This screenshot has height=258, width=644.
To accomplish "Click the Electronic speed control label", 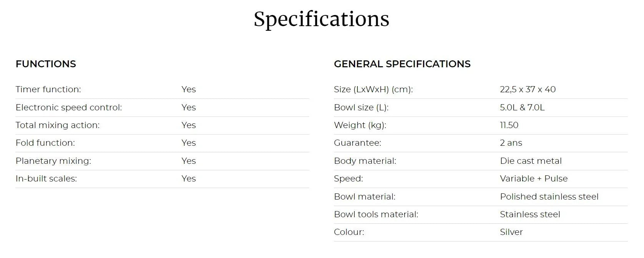I will (x=68, y=108).
